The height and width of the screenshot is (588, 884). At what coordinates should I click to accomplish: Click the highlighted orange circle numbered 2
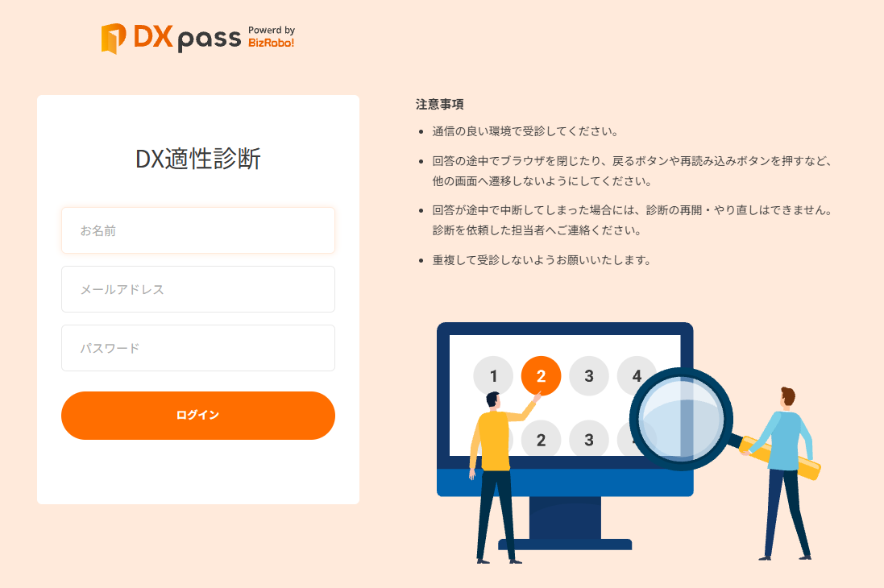coord(541,376)
